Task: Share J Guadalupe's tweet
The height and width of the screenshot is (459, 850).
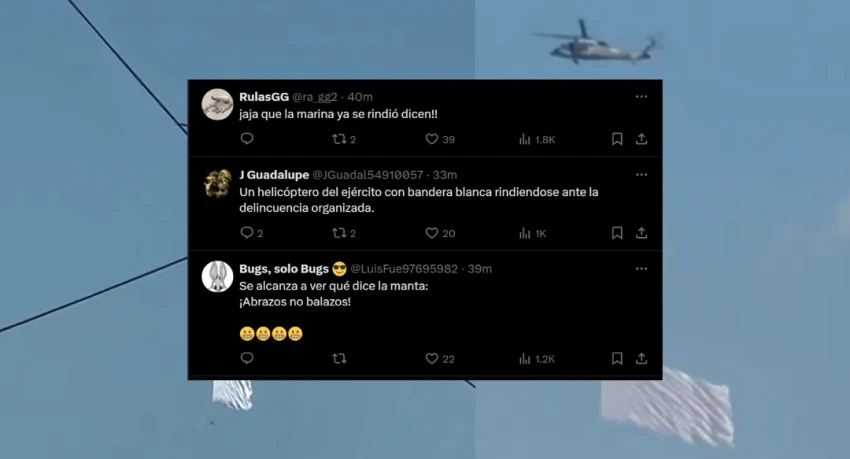Action: [641, 233]
